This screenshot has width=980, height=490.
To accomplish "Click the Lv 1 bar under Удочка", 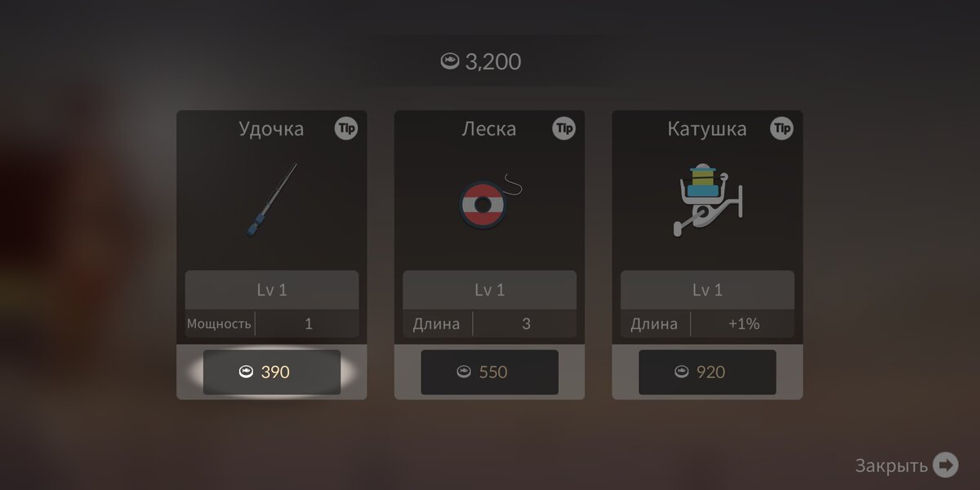I will coord(272,290).
